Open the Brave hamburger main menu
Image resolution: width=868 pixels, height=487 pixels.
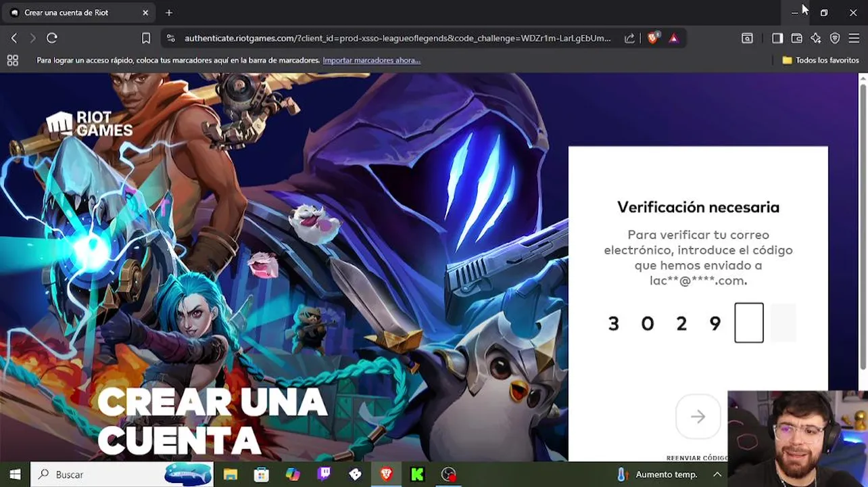(x=854, y=39)
